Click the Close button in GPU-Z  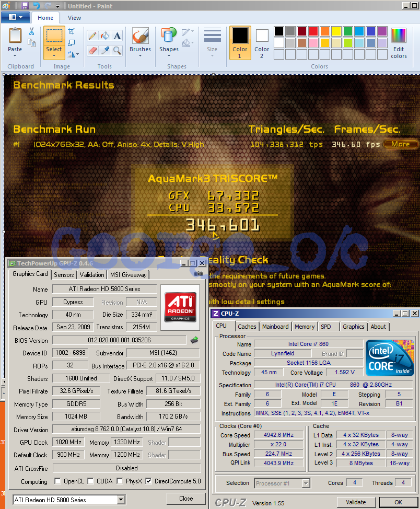pos(186,499)
